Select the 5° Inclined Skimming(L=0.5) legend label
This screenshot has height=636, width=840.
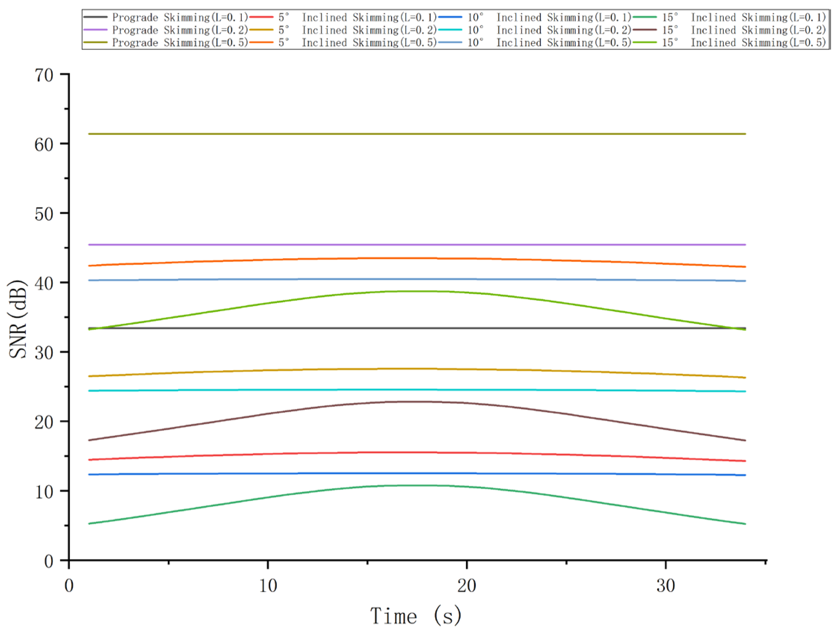pos(357,43)
